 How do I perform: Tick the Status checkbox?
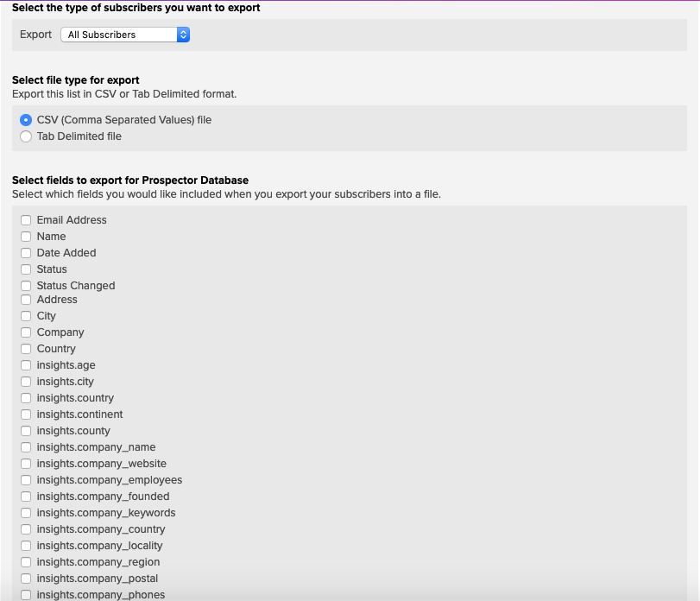point(26,269)
